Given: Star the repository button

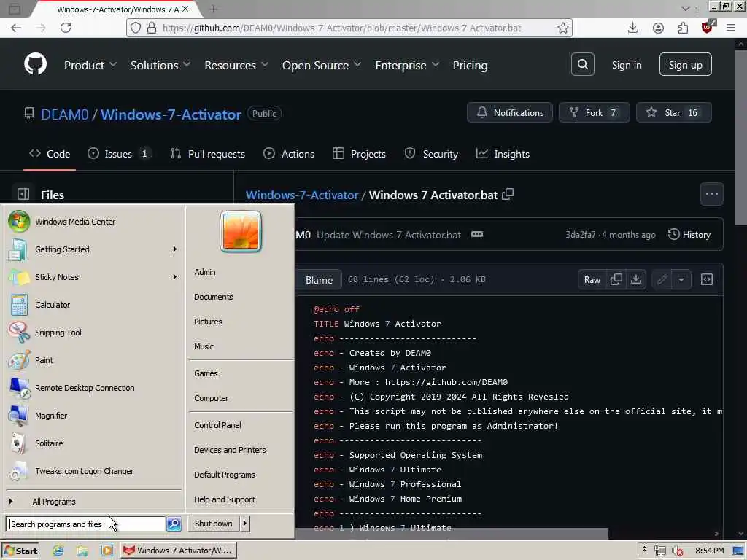Looking at the screenshot, I should tap(673, 112).
